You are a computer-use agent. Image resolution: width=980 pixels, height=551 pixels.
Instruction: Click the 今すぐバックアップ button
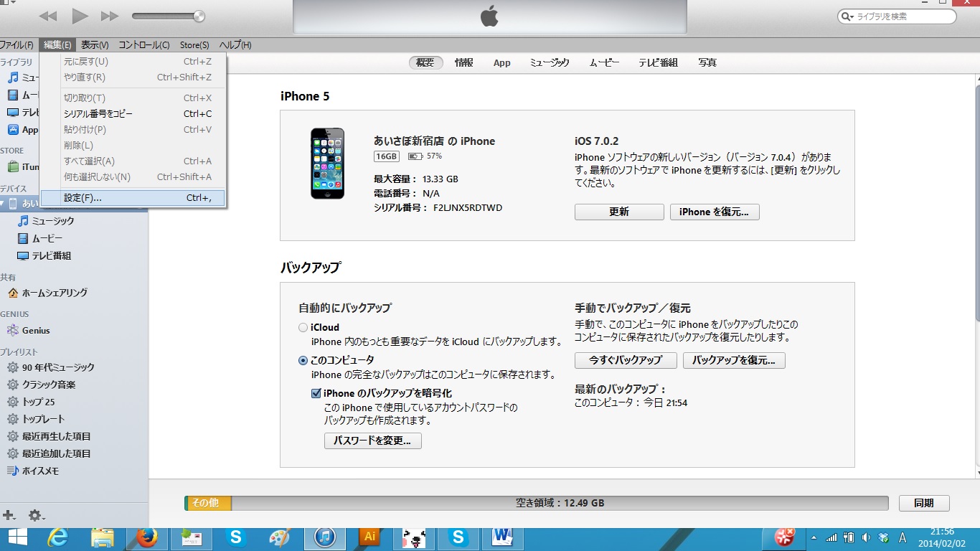(626, 360)
